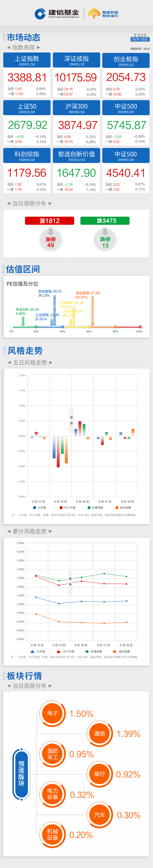Click the orange 电子 sector circle

point(52,713)
